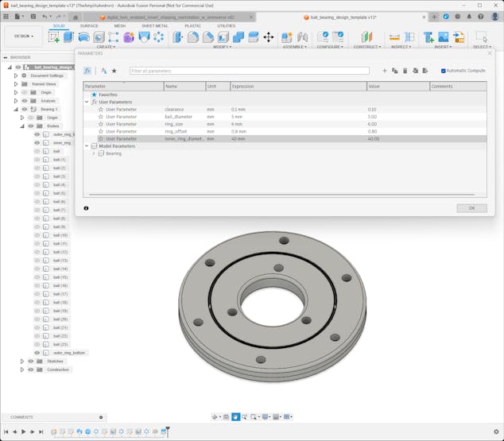The height and width of the screenshot is (441, 504).
Task: Switch to the SHEET METAL tab
Action: (154, 25)
